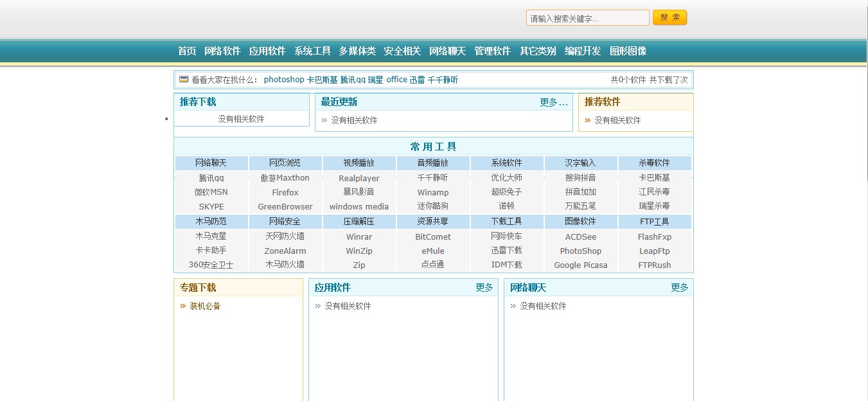Open the 微软MSN tool link
This screenshot has width=868, height=401.
click(x=211, y=192)
